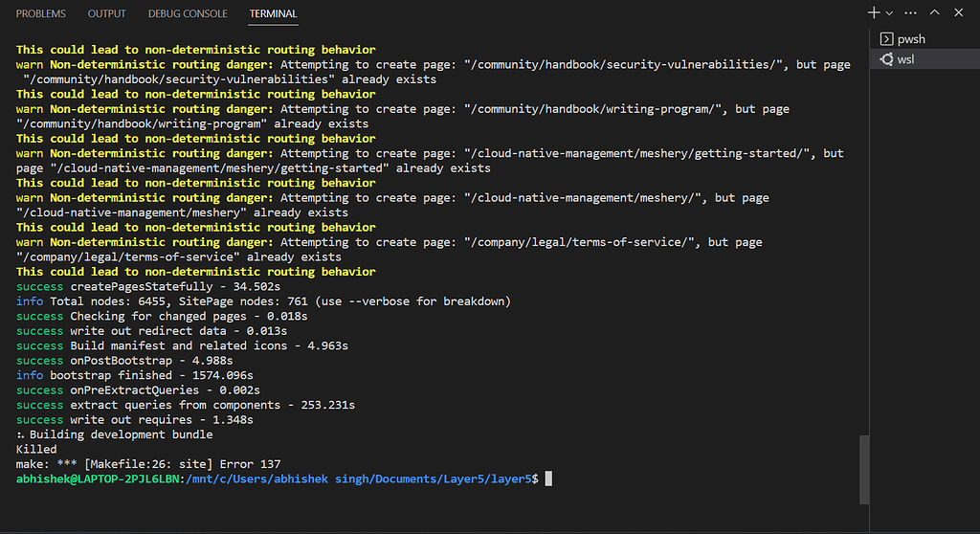
Task: Click the 'make: *** [Makefile:26: site] Error 137' line
Action: 148,464
